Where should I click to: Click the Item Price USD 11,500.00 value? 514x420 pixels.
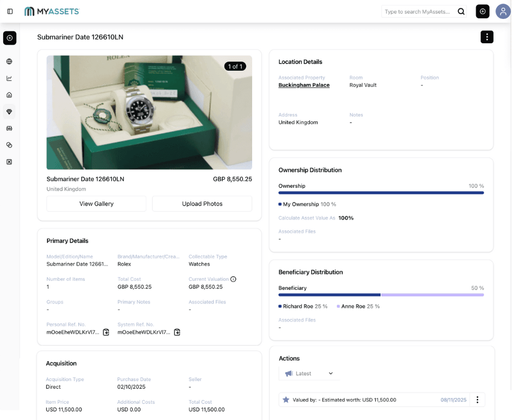pos(64,410)
